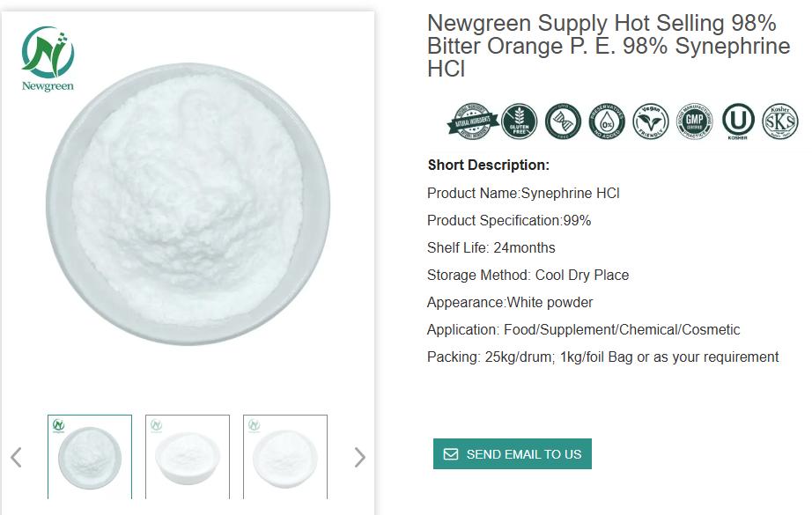Click the main white powder product image

pyautogui.click(x=188, y=204)
